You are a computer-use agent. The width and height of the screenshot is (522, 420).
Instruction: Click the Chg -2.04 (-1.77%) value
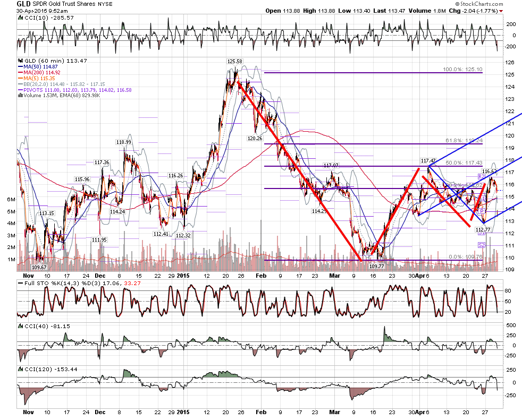click(x=473, y=11)
